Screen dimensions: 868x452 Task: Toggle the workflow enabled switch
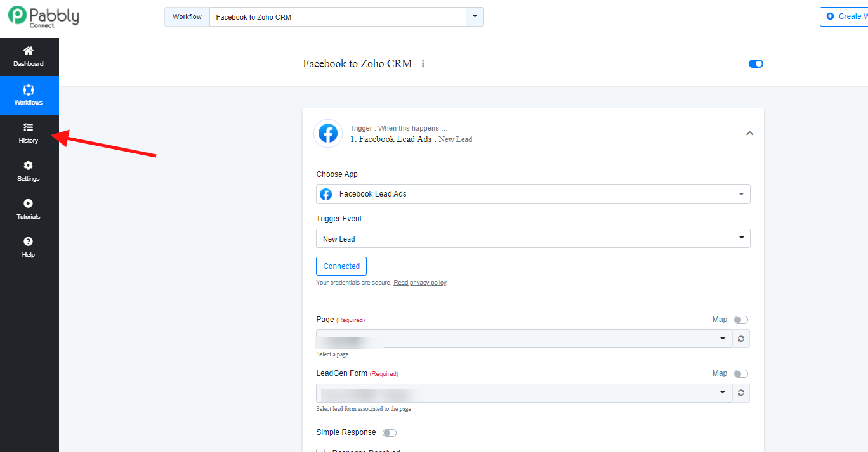(756, 63)
